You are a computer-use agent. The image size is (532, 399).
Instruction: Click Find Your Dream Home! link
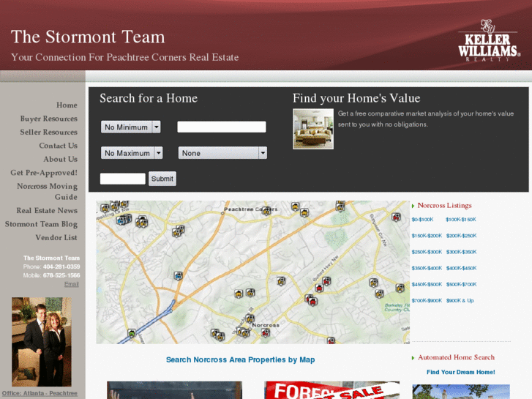click(x=461, y=372)
